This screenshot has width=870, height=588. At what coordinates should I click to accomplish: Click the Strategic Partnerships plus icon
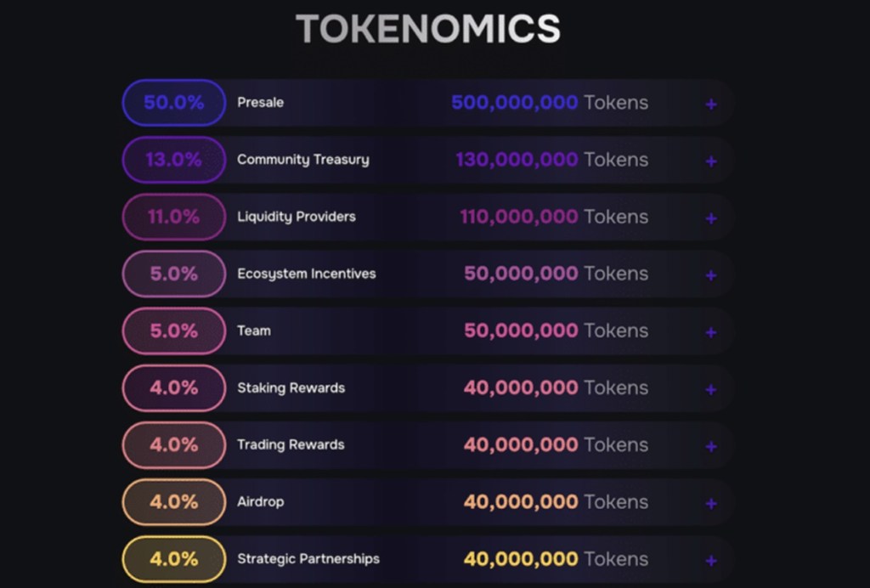[711, 561]
